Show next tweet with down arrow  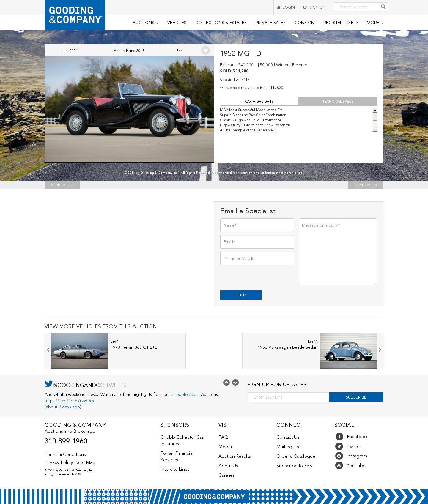tap(235, 383)
